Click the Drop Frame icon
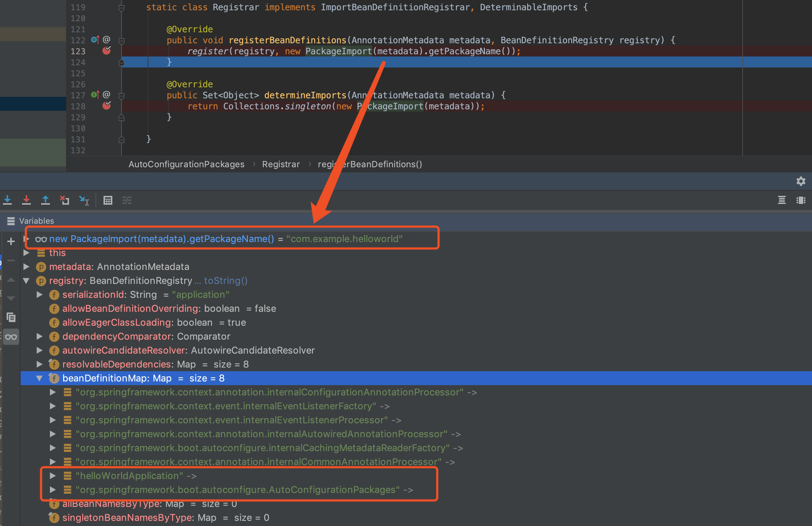Image resolution: width=812 pixels, height=526 pixels. click(65, 200)
